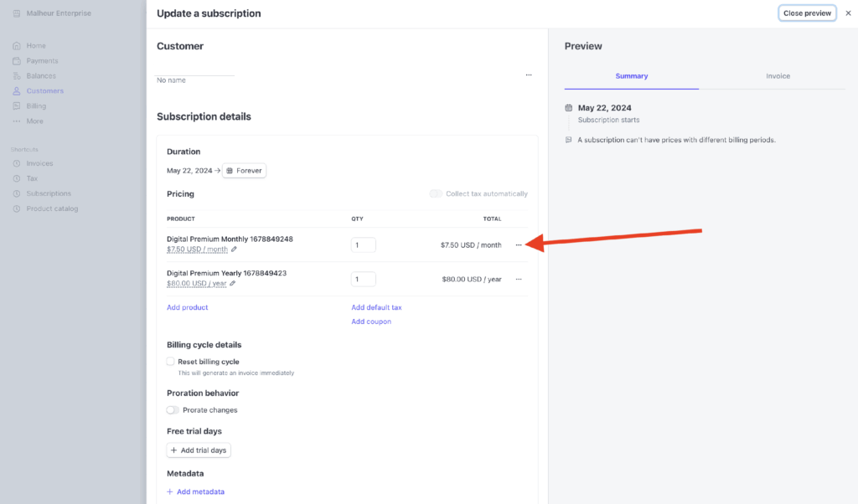
Task: Click the Close preview button
Action: (807, 13)
